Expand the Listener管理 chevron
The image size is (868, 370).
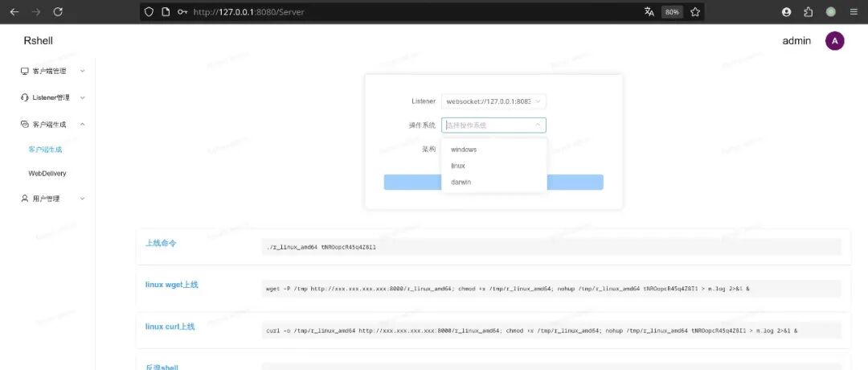(x=83, y=97)
